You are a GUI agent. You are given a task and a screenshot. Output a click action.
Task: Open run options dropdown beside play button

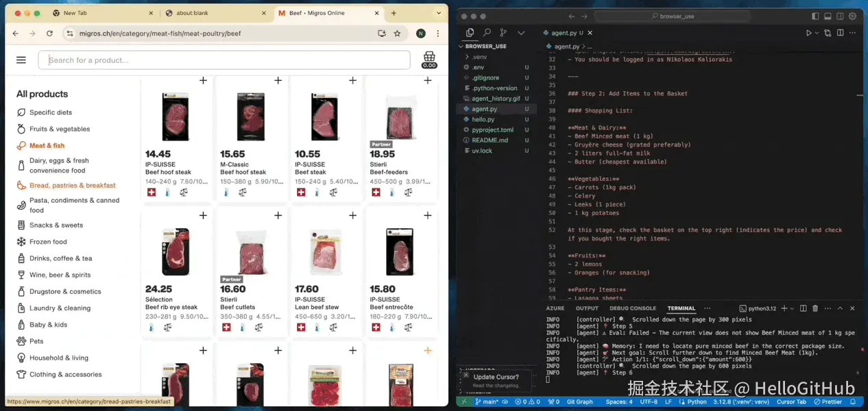pos(817,32)
